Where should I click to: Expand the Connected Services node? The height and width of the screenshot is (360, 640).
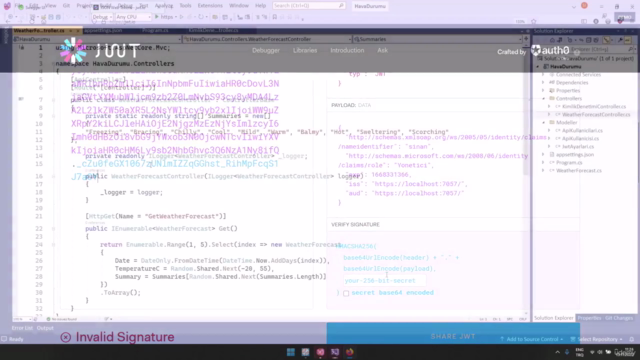[x=543, y=75]
